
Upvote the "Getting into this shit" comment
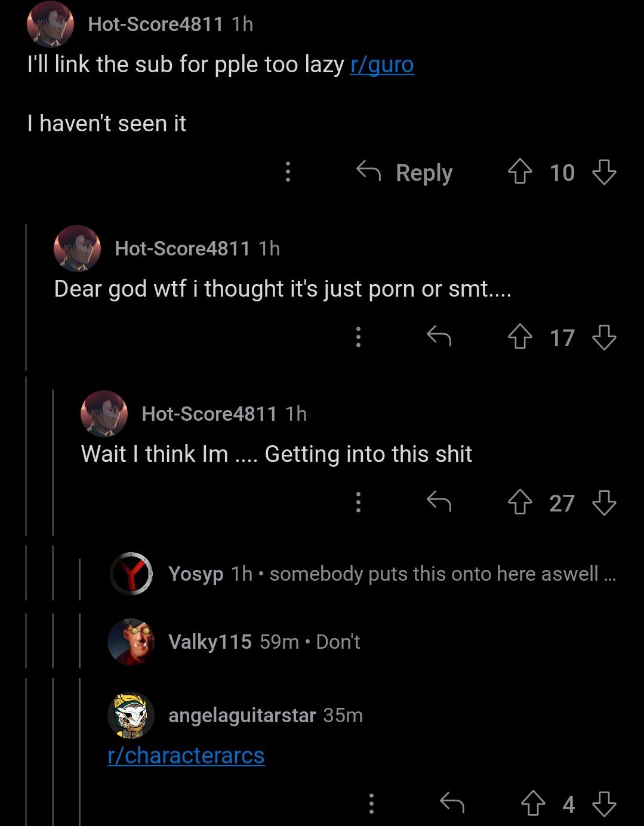point(520,503)
